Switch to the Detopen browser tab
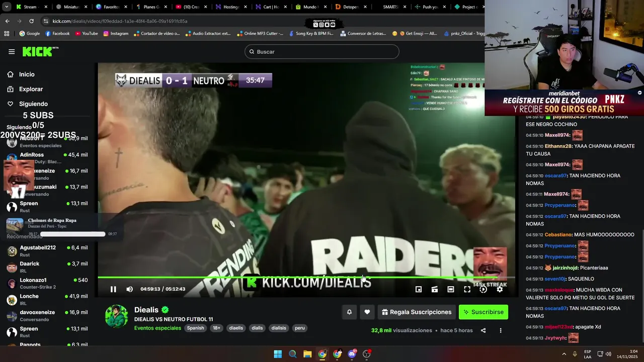This screenshot has width=644, height=362. (x=351, y=7)
